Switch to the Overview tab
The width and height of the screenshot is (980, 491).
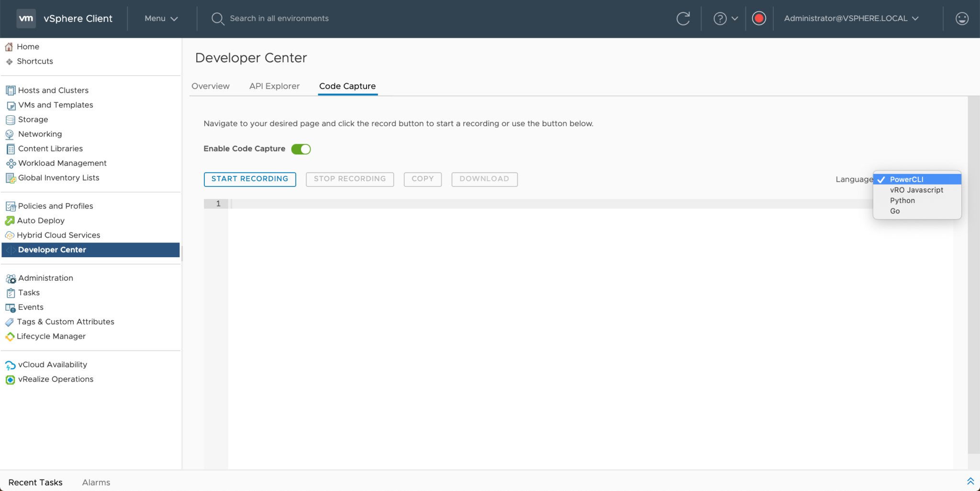(211, 86)
